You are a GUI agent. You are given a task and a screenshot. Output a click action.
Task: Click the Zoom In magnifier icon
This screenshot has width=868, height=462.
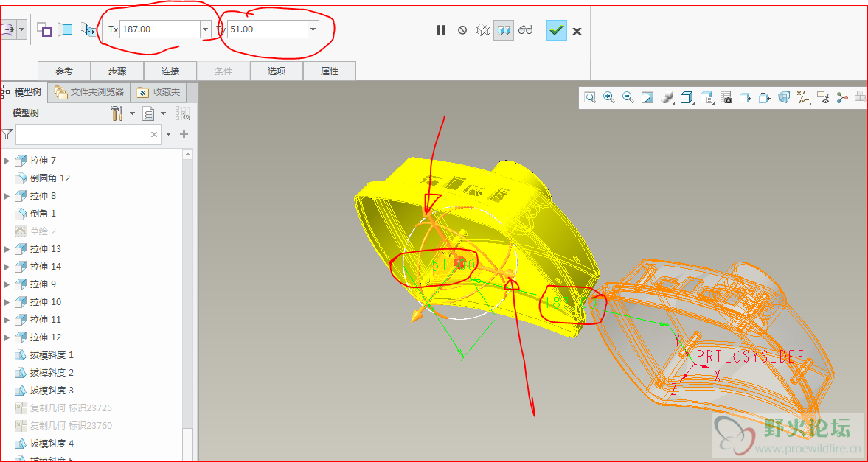(609, 98)
